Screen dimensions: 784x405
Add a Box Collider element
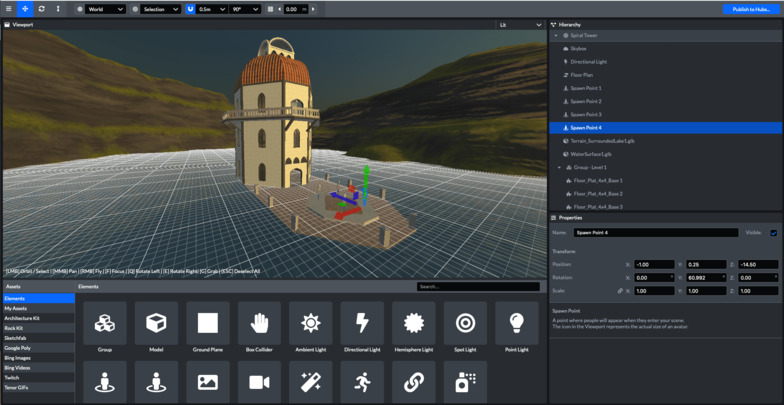[260, 324]
